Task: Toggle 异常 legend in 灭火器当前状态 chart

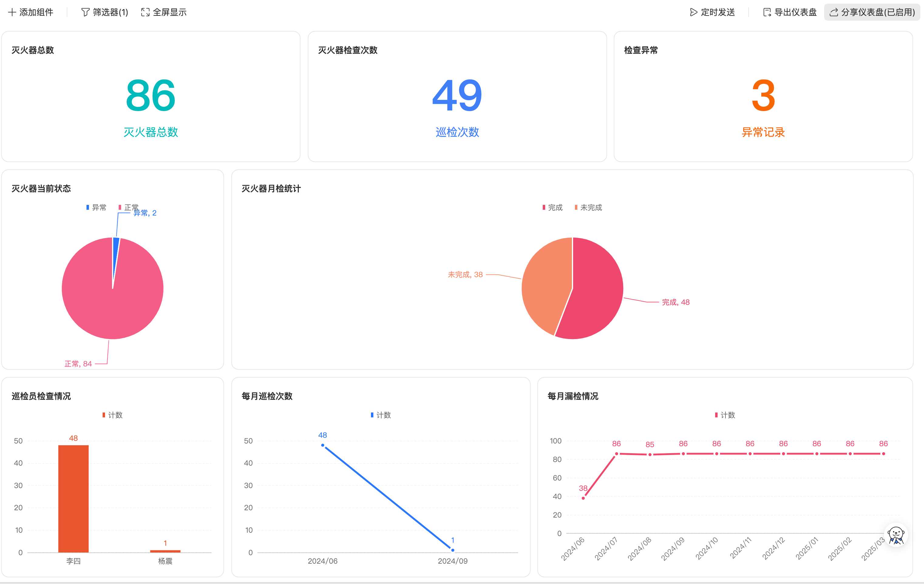Action: tap(96, 208)
